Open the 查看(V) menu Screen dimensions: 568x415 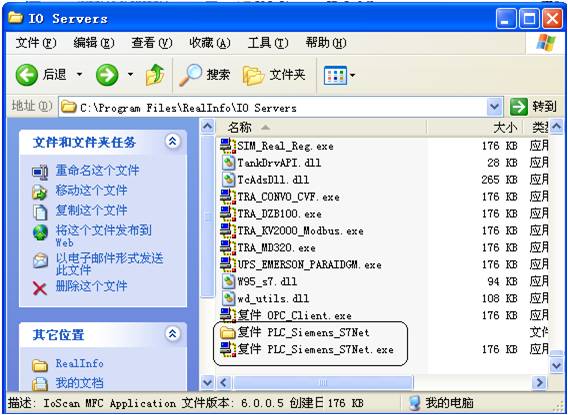coord(151,43)
